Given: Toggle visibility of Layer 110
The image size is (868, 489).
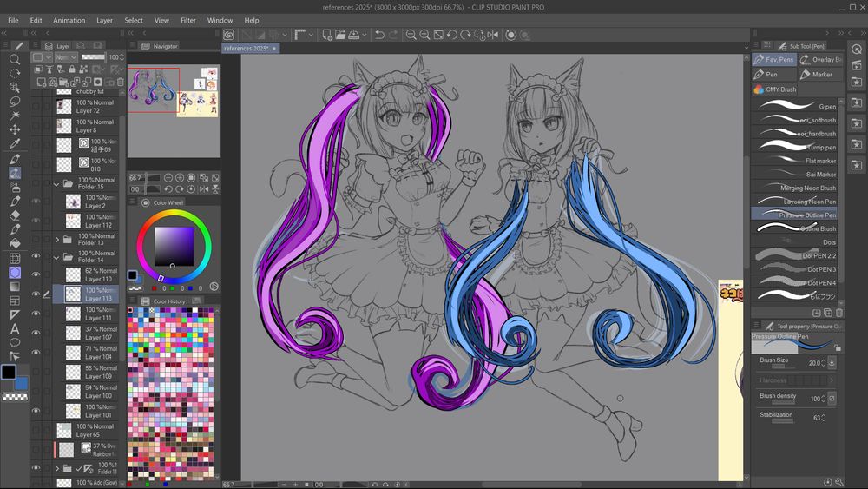Looking at the screenshot, I should point(36,275).
